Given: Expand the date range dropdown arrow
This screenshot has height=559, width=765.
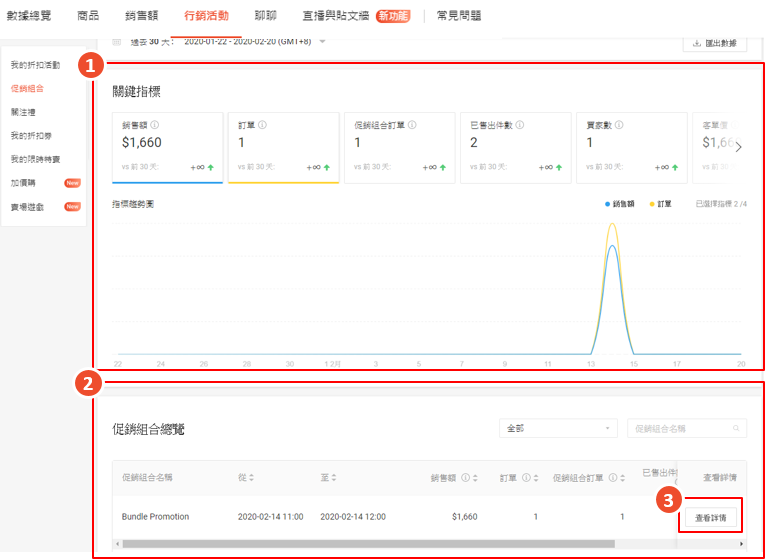Looking at the screenshot, I should [x=323, y=42].
